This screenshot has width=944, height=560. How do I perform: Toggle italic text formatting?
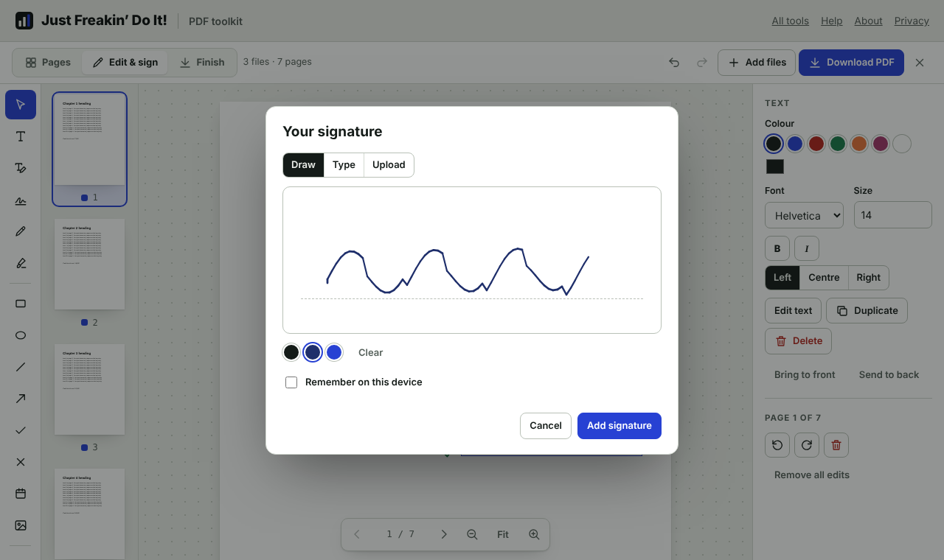[x=807, y=248]
